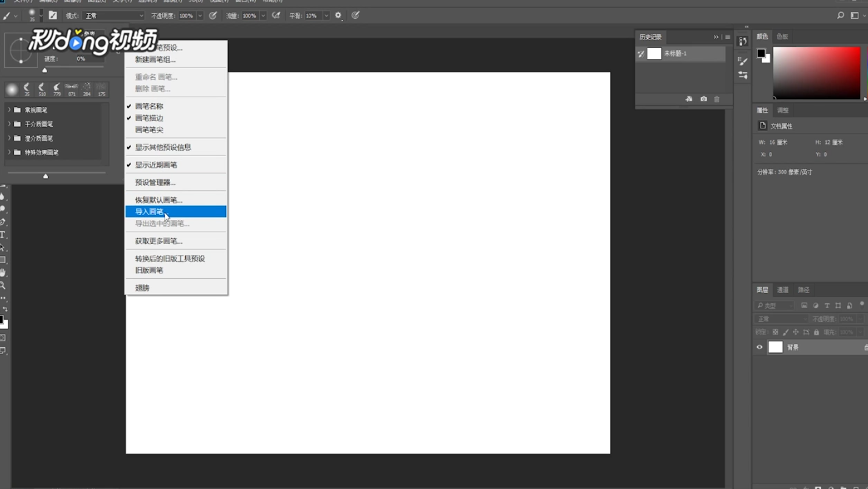868x489 pixels.
Task: Expand the 特殊效果画笔 brush folder
Action: [9, 152]
